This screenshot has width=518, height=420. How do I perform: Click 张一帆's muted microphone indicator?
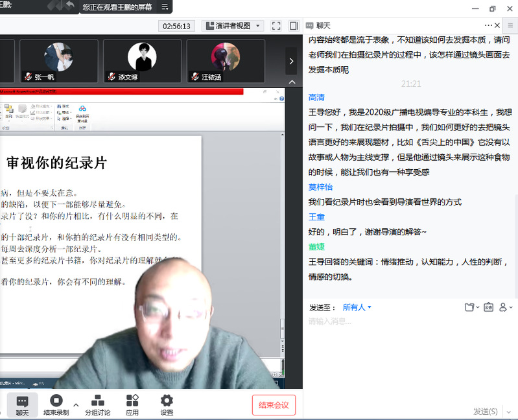(x=28, y=76)
